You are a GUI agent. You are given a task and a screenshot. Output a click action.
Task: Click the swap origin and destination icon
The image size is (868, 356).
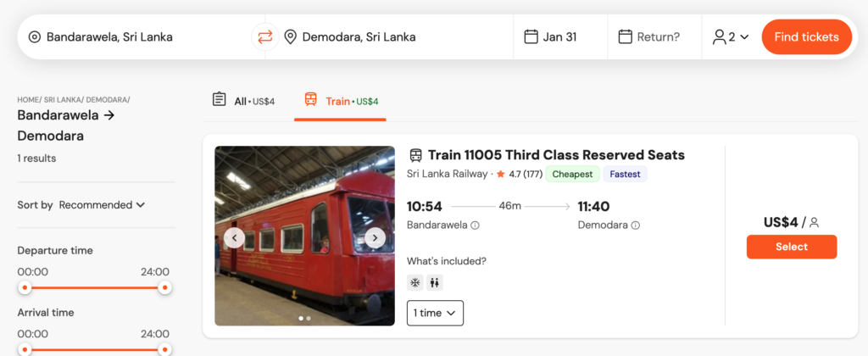pyautogui.click(x=265, y=36)
